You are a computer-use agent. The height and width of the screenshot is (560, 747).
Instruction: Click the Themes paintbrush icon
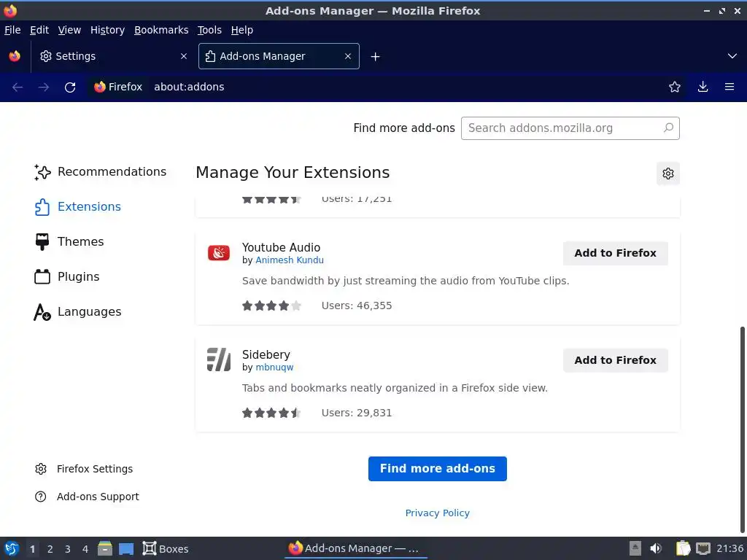pyautogui.click(x=42, y=242)
